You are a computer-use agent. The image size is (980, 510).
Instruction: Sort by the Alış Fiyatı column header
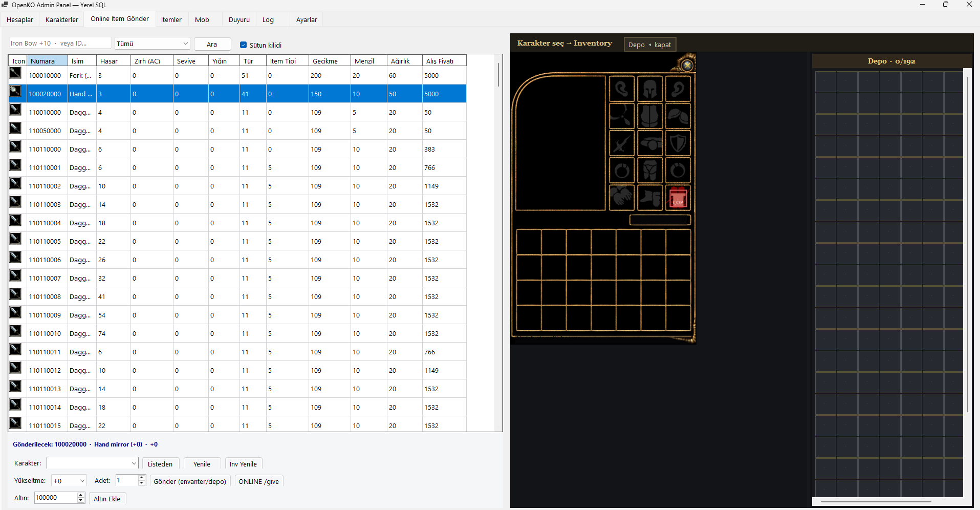coord(444,61)
